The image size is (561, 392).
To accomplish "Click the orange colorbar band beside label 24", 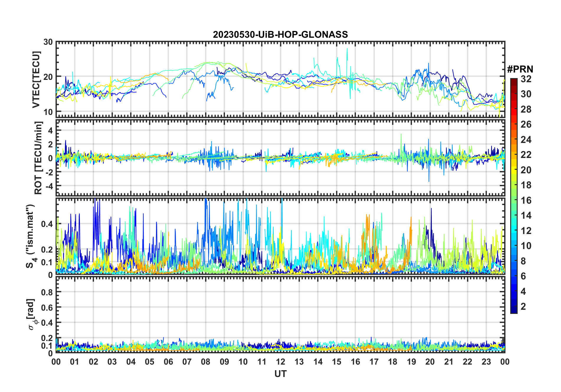I will tap(514, 140).
